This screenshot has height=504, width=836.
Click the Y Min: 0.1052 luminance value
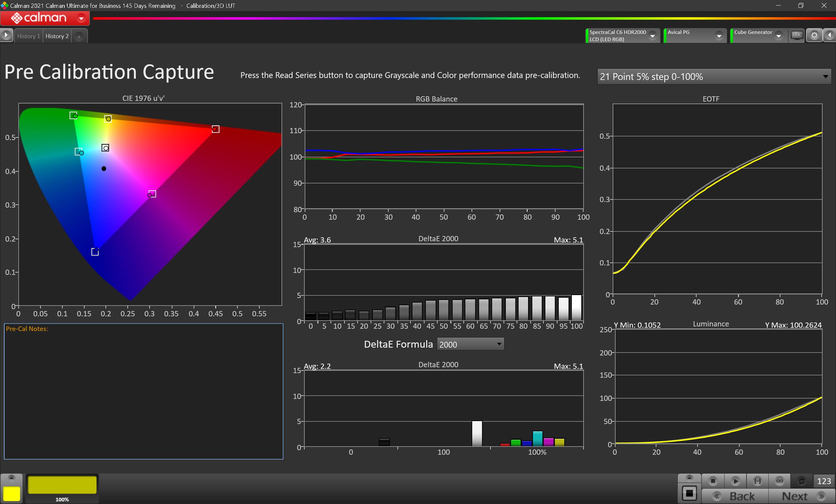pos(637,325)
